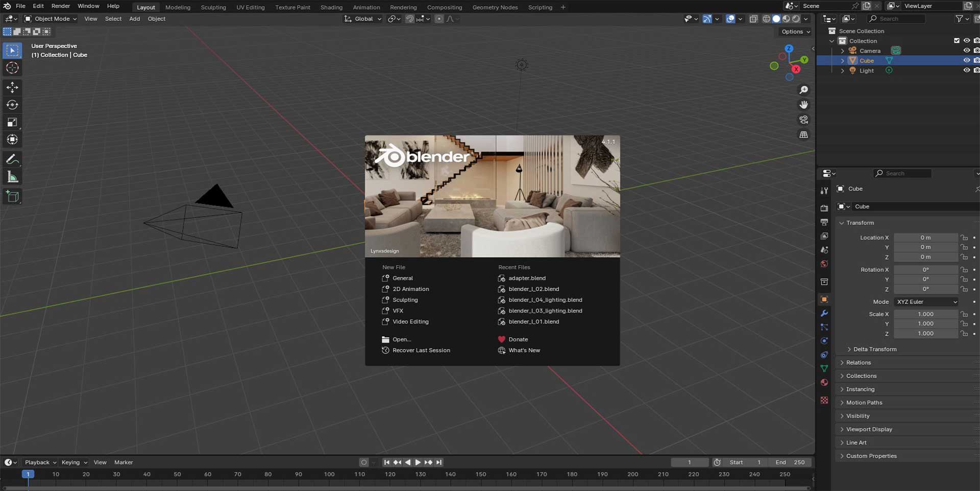Viewport: 980px width, 491px height.
Task: Open the Add menu in viewport header
Action: (134, 19)
